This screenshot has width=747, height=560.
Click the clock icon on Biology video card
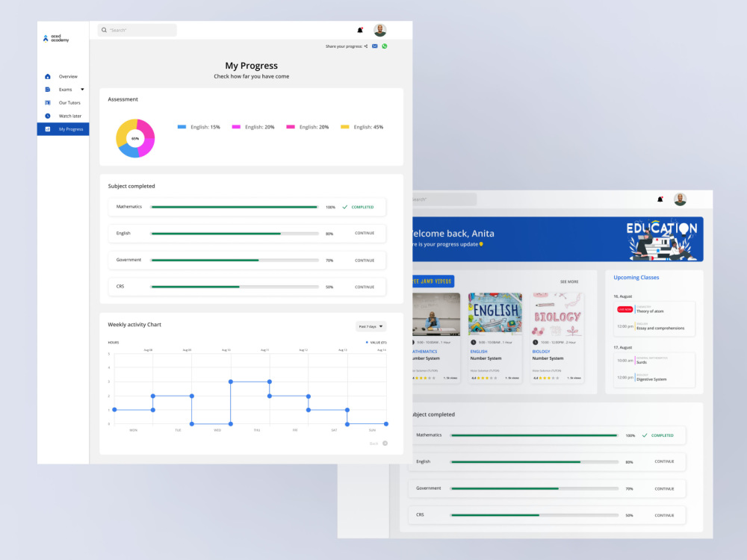tap(535, 343)
